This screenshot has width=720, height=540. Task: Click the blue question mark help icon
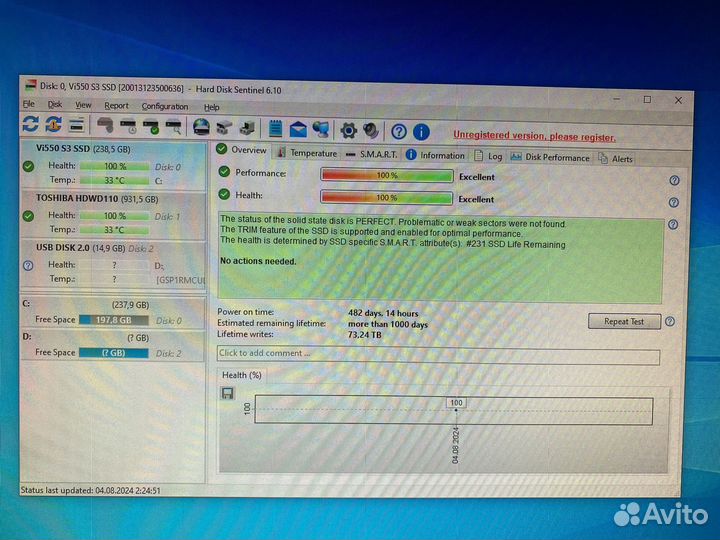tap(399, 132)
